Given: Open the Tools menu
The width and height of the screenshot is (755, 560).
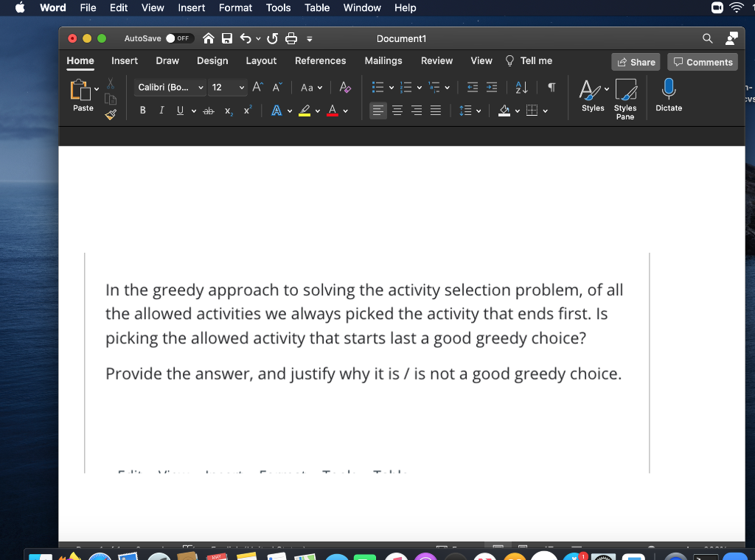Looking at the screenshot, I should click(278, 8).
